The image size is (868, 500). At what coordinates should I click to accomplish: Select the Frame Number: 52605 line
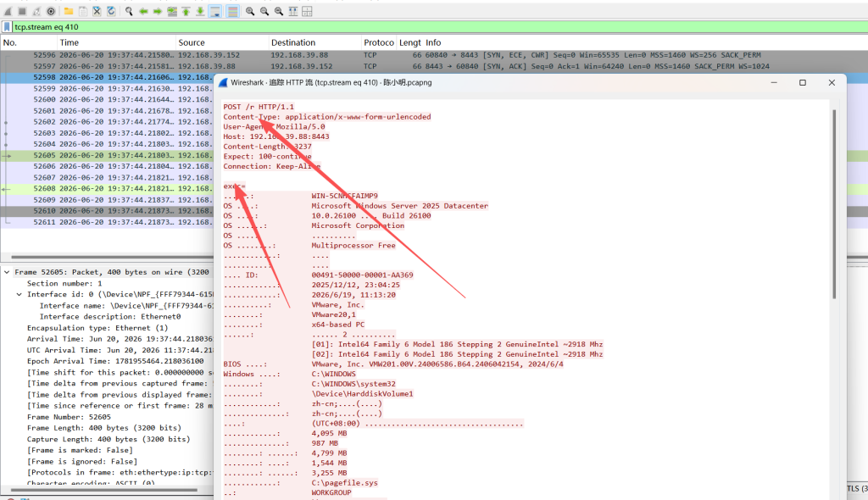[x=69, y=417]
